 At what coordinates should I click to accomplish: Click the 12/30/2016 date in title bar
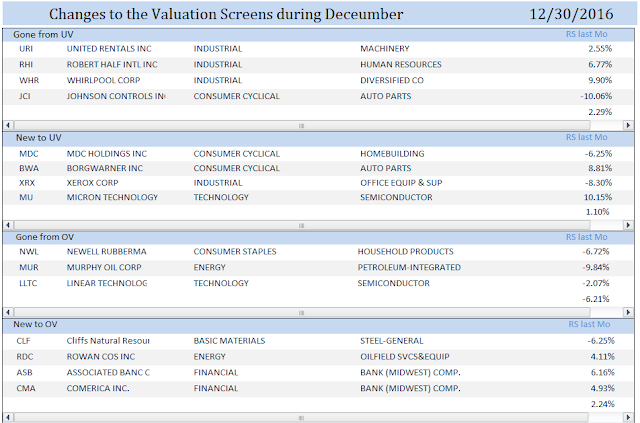pos(571,14)
